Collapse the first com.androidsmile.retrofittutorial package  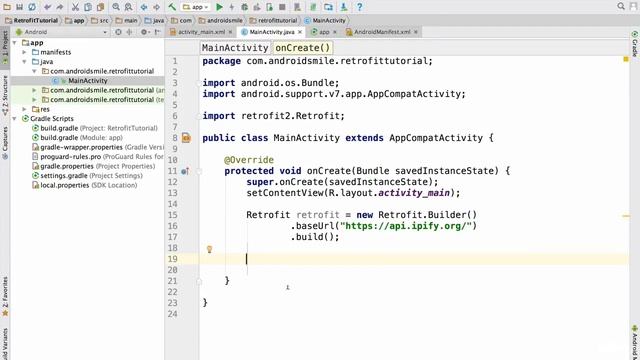click(34, 71)
